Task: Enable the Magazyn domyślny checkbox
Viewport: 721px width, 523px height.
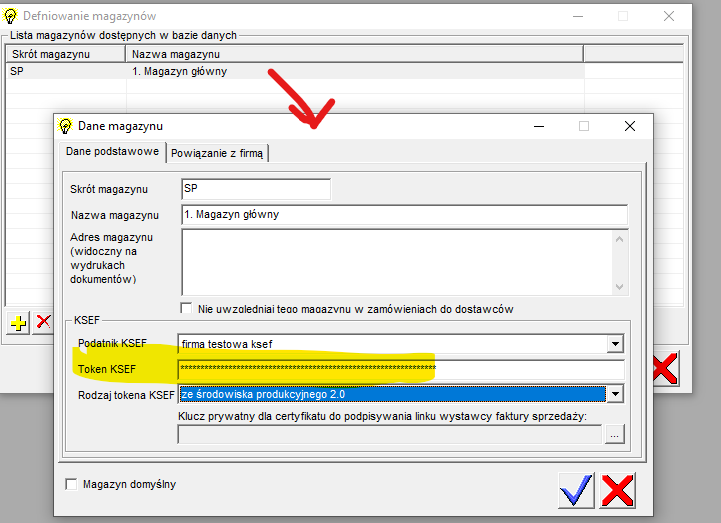Action: pos(71,485)
